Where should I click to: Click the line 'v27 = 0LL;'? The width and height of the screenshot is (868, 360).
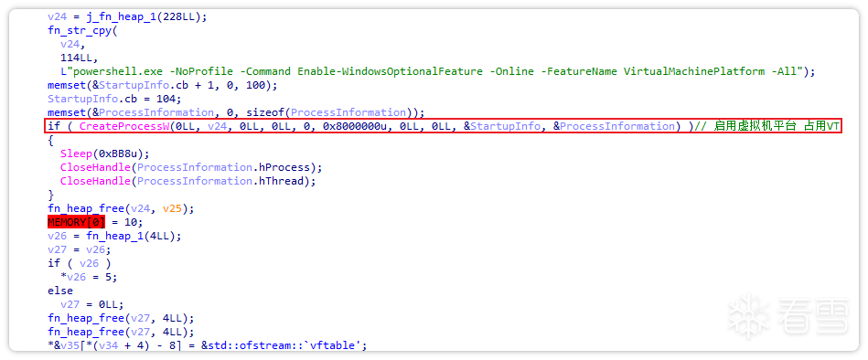(x=91, y=304)
